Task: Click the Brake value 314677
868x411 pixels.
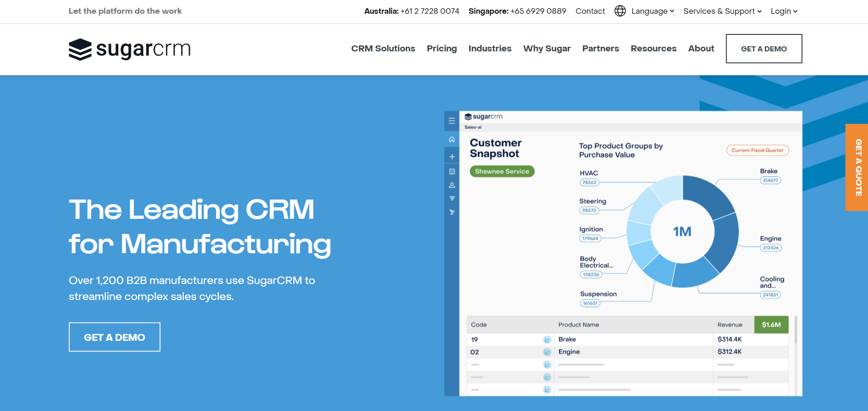Action: 771,181
